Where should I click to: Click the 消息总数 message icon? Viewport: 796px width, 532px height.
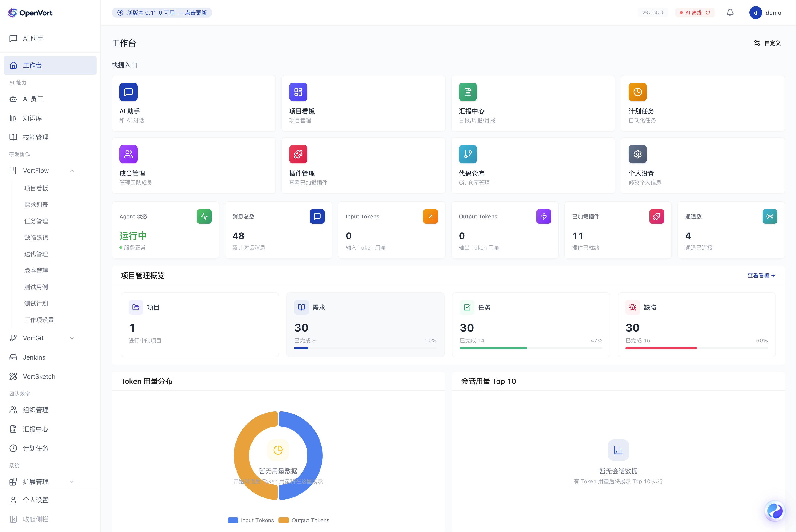pos(317,216)
